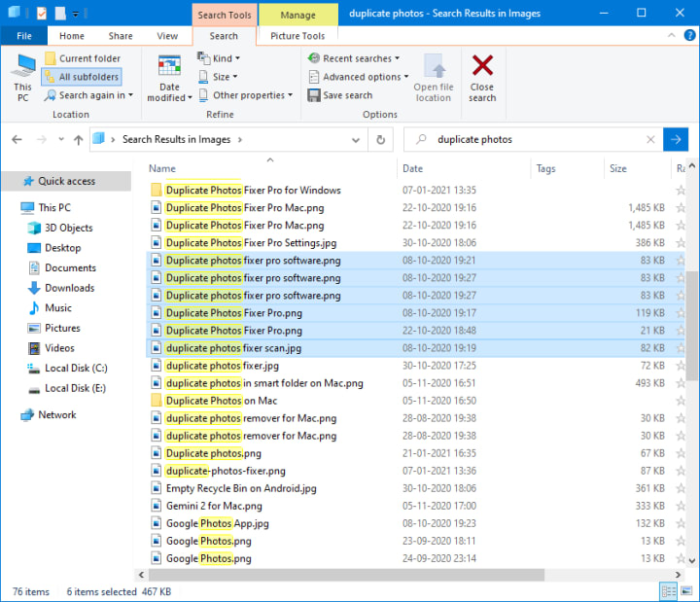The height and width of the screenshot is (602, 700).
Task: Open Pictures in navigation pane
Action: click(x=54, y=329)
